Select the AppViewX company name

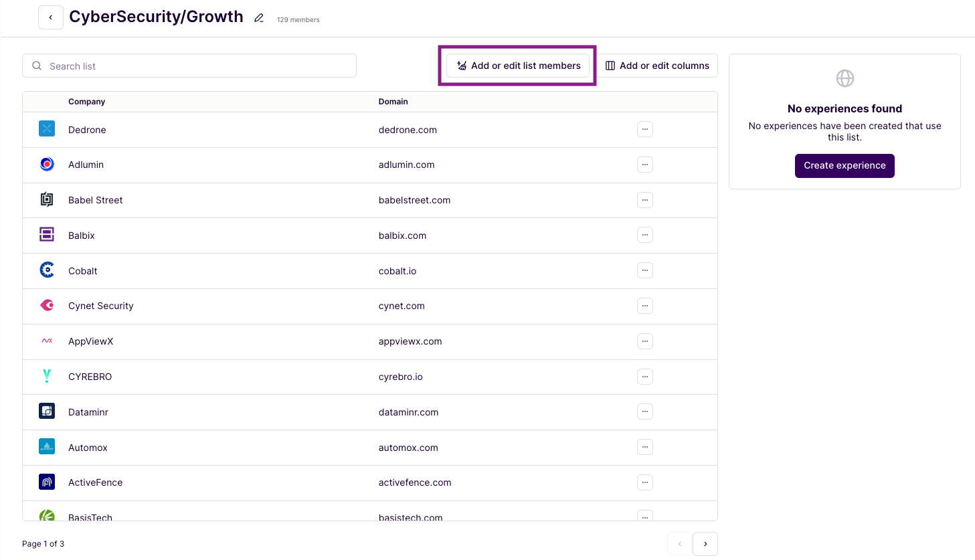[91, 341]
